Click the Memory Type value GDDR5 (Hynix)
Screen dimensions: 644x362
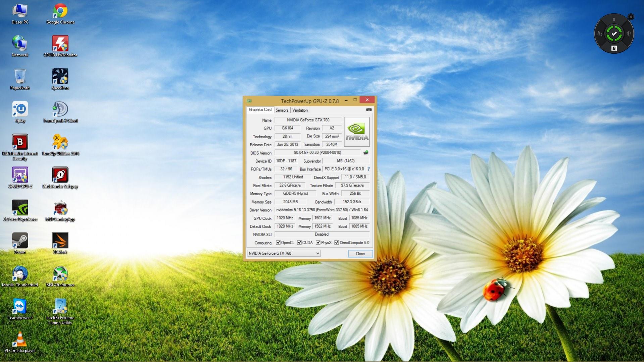295,193
